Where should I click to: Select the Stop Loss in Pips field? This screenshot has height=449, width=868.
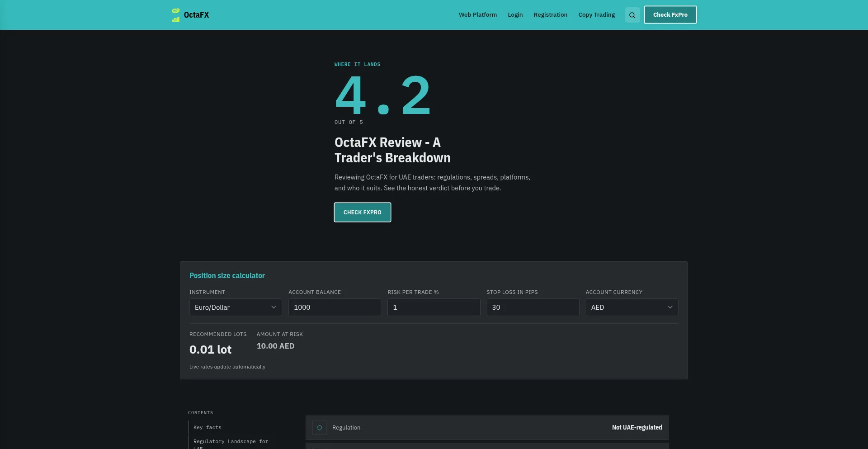pyautogui.click(x=533, y=307)
